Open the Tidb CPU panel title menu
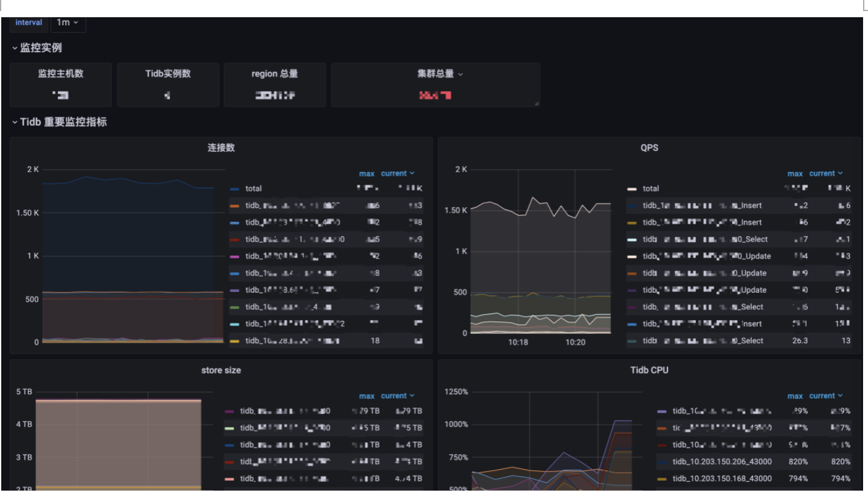Screen dimensions: 868x498 649,371
